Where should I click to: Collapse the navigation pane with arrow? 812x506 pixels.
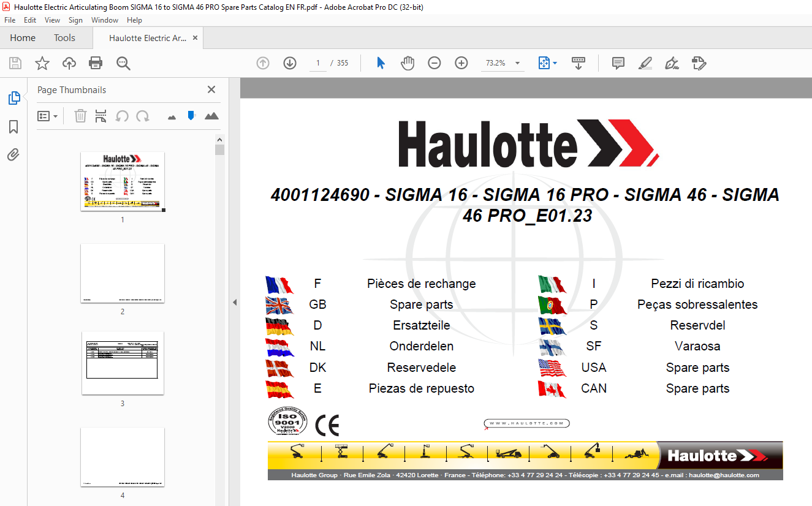(x=234, y=302)
